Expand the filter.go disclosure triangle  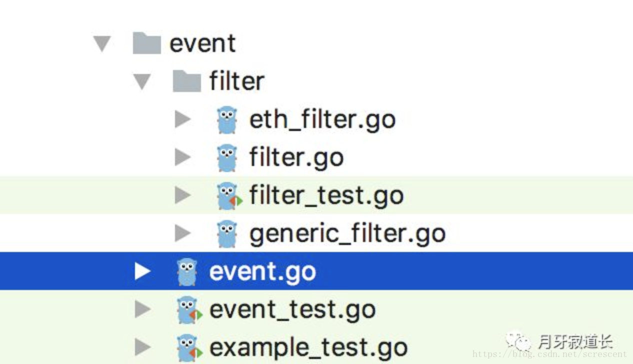(x=182, y=158)
